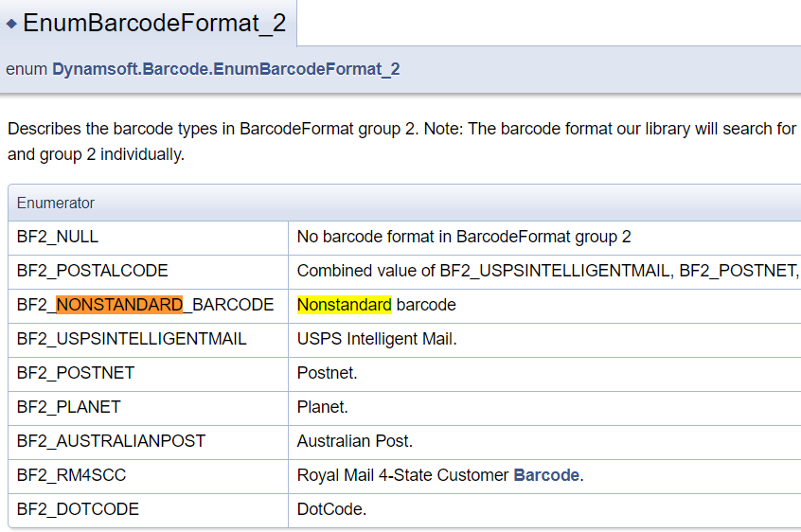This screenshot has width=801, height=532.
Task: Click the BF2_POSTNET enumerator name
Action: coord(76,373)
